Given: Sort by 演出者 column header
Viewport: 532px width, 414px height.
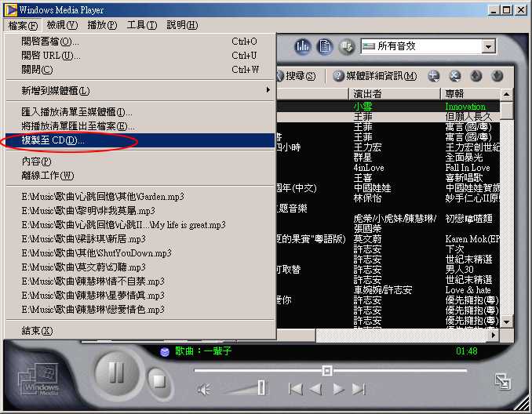Looking at the screenshot, I should coord(395,93).
